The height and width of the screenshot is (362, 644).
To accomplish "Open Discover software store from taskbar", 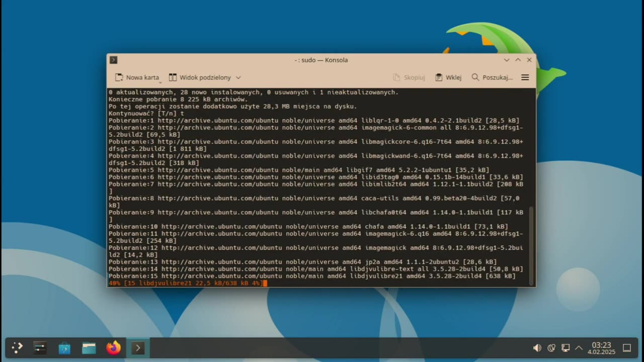I will point(64,348).
